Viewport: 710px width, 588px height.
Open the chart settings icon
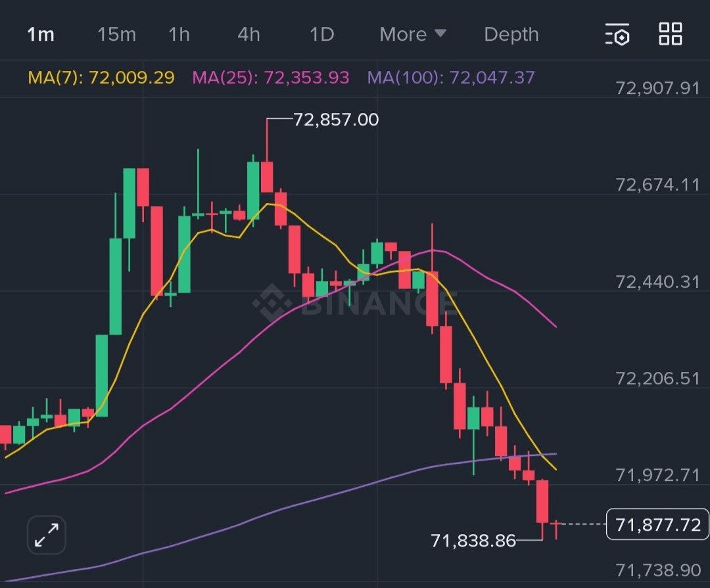[617, 34]
